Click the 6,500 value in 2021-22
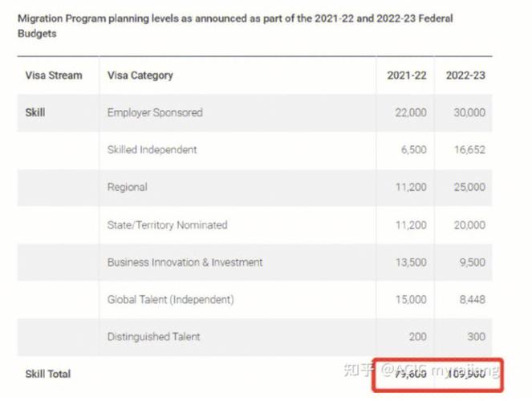This screenshot has width=532, height=401. click(x=413, y=150)
